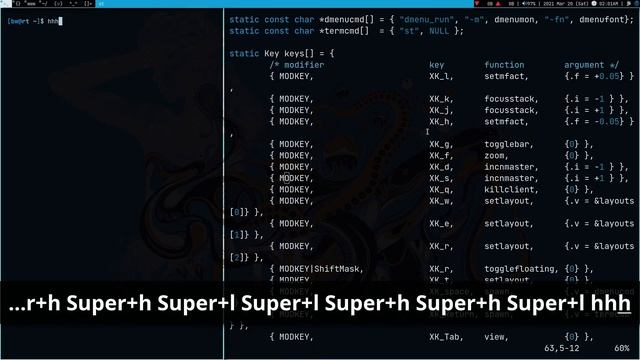Click vim scroll percentage "60%"
Image resolution: width=640 pixels, height=360 pixels.
pos(622,348)
